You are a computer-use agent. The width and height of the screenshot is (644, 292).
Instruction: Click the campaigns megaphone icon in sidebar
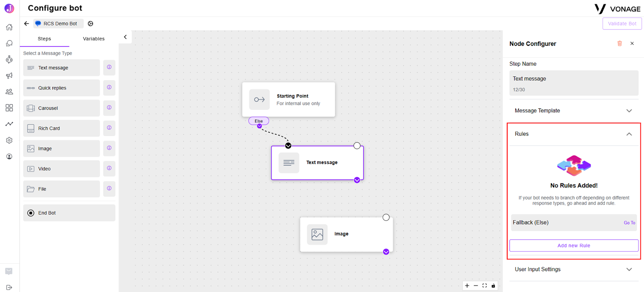(x=9, y=75)
